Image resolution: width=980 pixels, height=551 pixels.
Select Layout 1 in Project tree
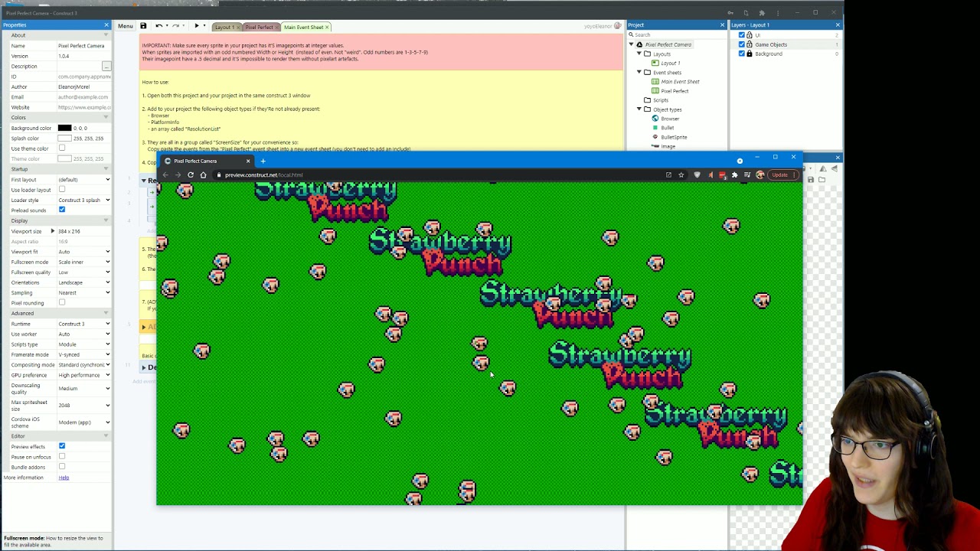(x=670, y=64)
